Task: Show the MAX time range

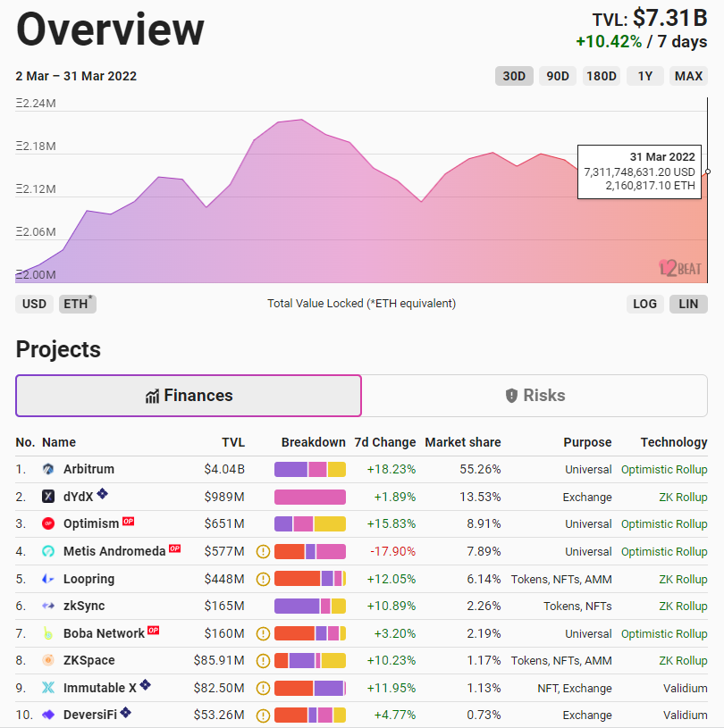Action: [x=688, y=76]
